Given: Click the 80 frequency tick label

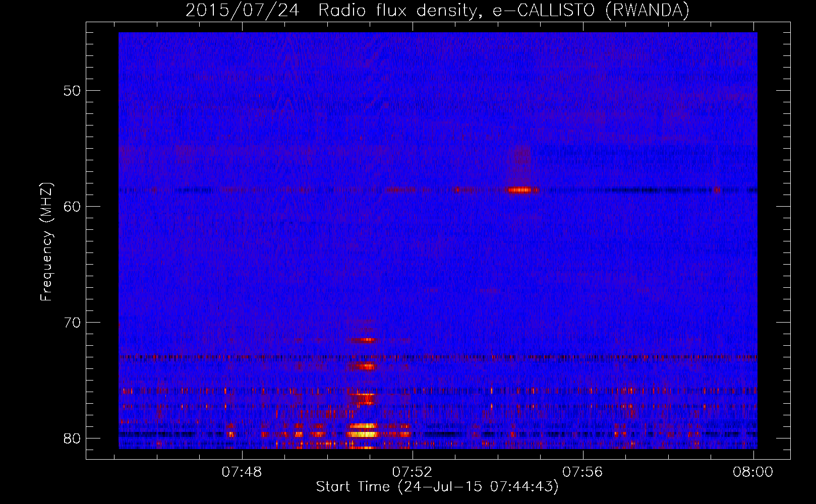Looking at the screenshot, I should coord(73,438).
